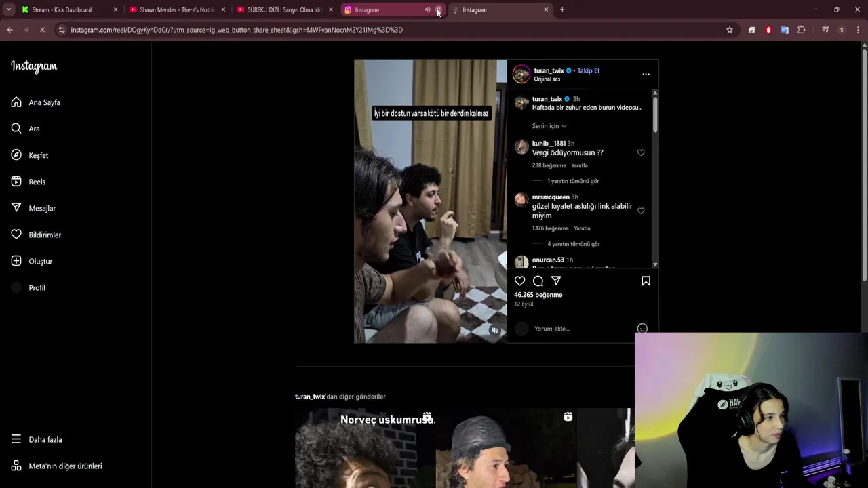The height and width of the screenshot is (488, 868).
Task: Unmute the reel video sound
Action: click(495, 331)
